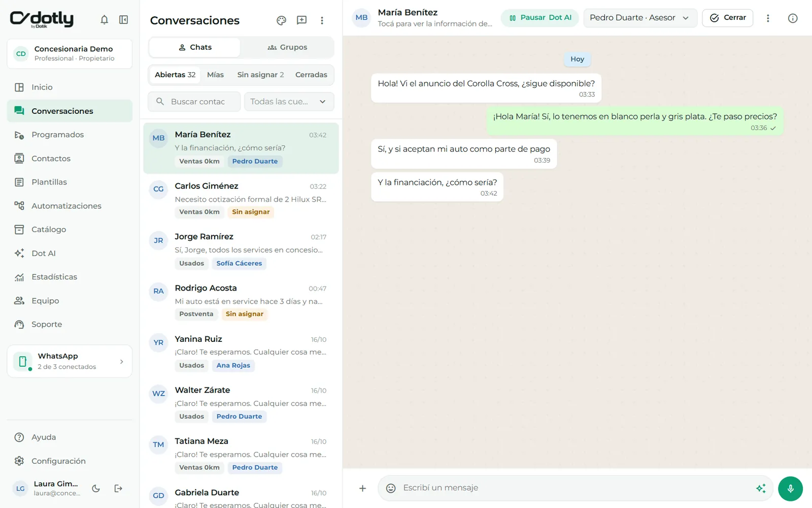Image resolution: width=812 pixels, height=508 pixels.
Task: Open Ayuda link
Action: (70, 437)
